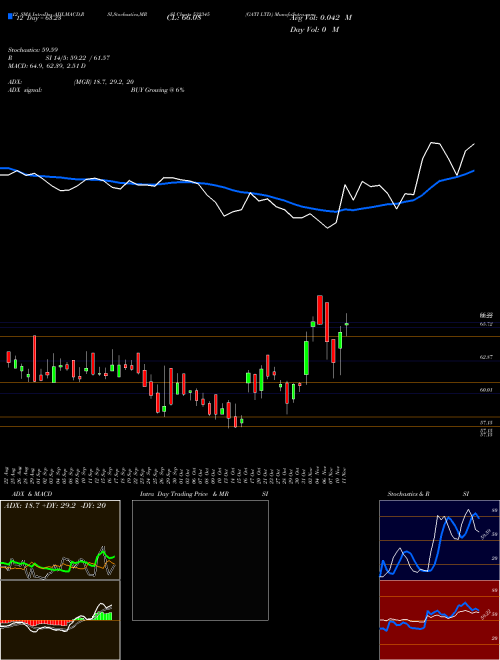Click the 'Avg Vol: 0.042 M' label
This screenshot has height=660, width=500.
321,18
